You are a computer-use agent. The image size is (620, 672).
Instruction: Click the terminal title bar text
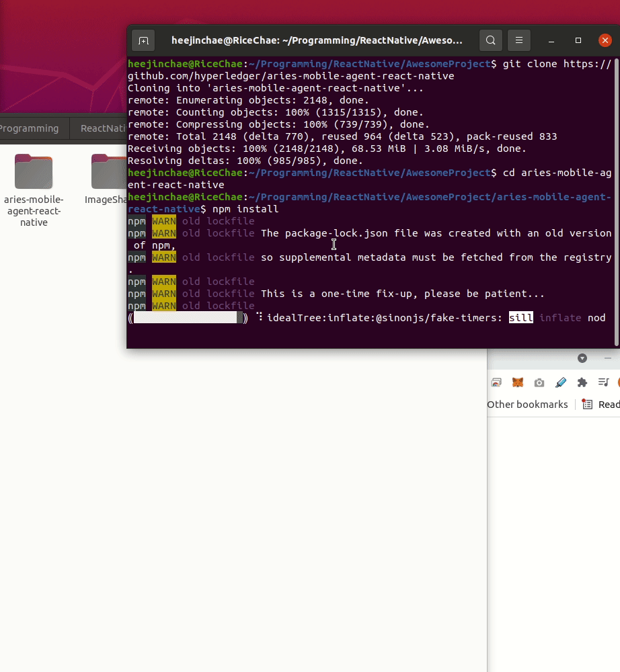pos(317,41)
